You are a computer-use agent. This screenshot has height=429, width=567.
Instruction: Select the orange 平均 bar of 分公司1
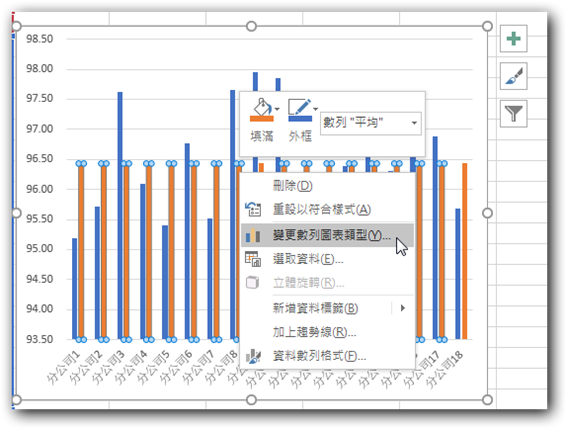(x=81, y=251)
